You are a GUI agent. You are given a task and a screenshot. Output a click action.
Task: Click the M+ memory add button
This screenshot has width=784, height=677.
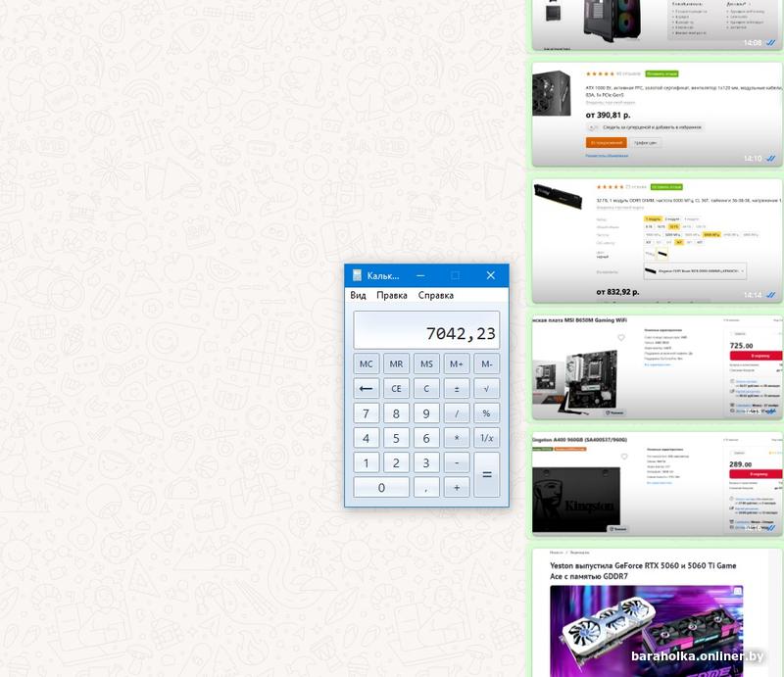[457, 363]
